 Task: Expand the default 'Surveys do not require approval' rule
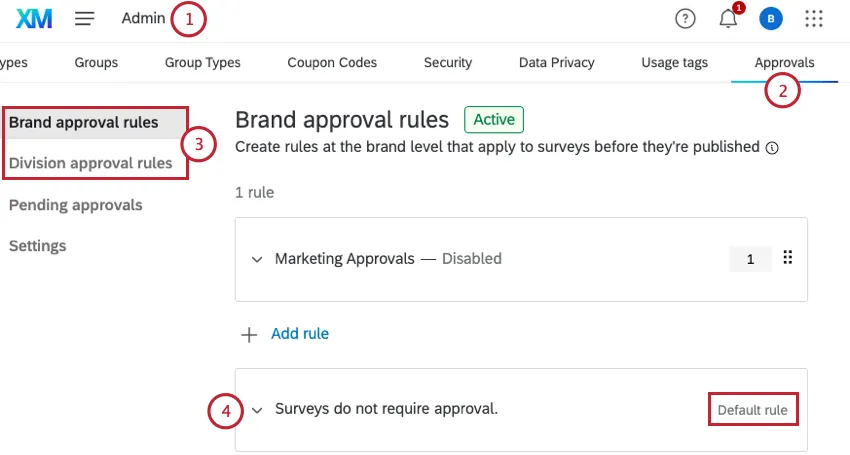click(257, 409)
